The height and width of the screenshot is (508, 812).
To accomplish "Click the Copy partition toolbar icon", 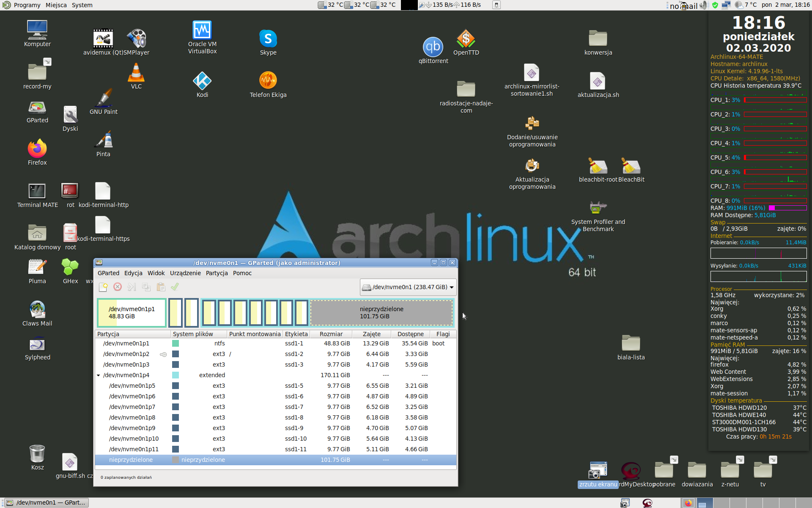I will pos(146,287).
